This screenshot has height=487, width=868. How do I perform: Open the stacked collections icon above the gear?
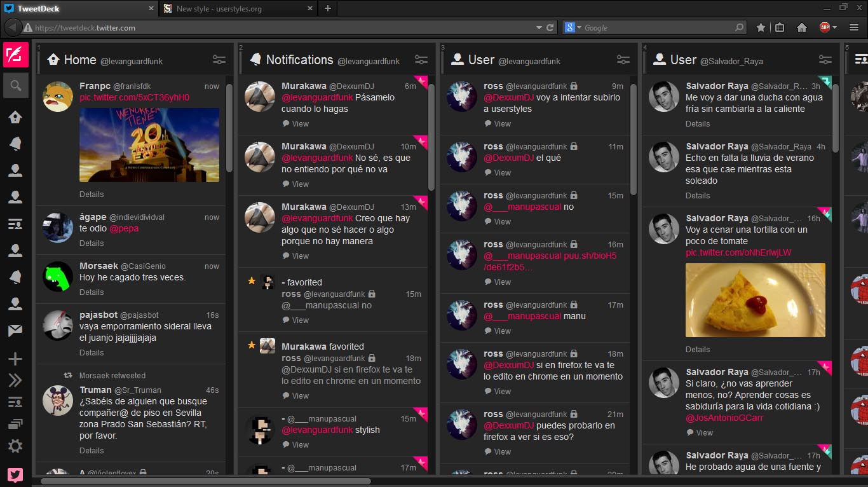click(x=15, y=425)
